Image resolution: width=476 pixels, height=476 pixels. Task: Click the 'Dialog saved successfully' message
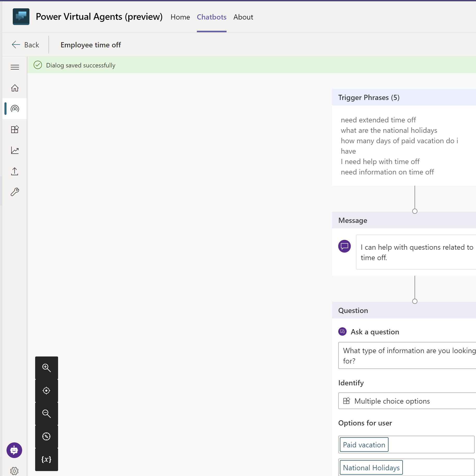[x=81, y=65]
